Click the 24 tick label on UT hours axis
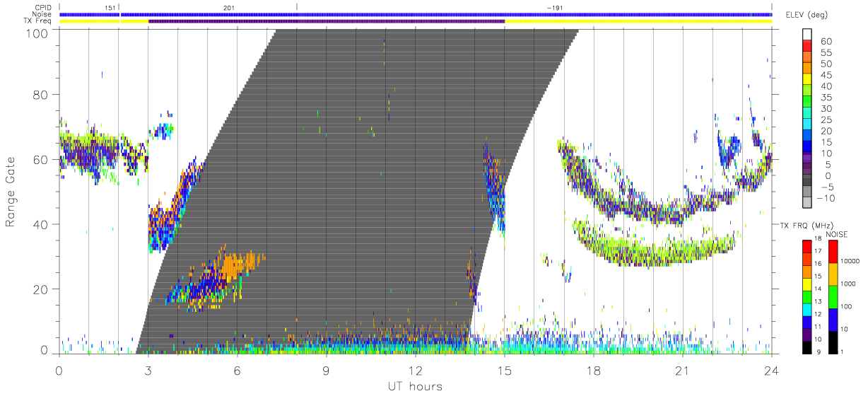Image resolution: width=868 pixels, height=401 pixels. (771, 370)
